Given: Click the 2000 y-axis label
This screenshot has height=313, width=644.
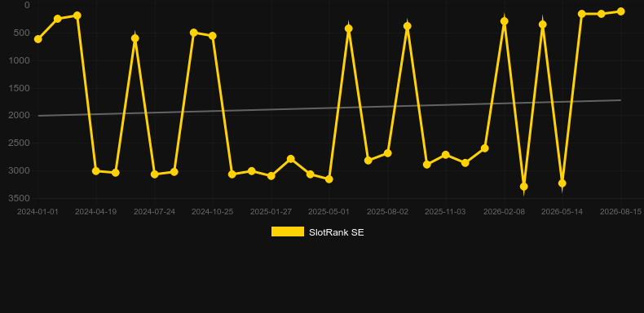Looking at the screenshot, I should (20, 116).
